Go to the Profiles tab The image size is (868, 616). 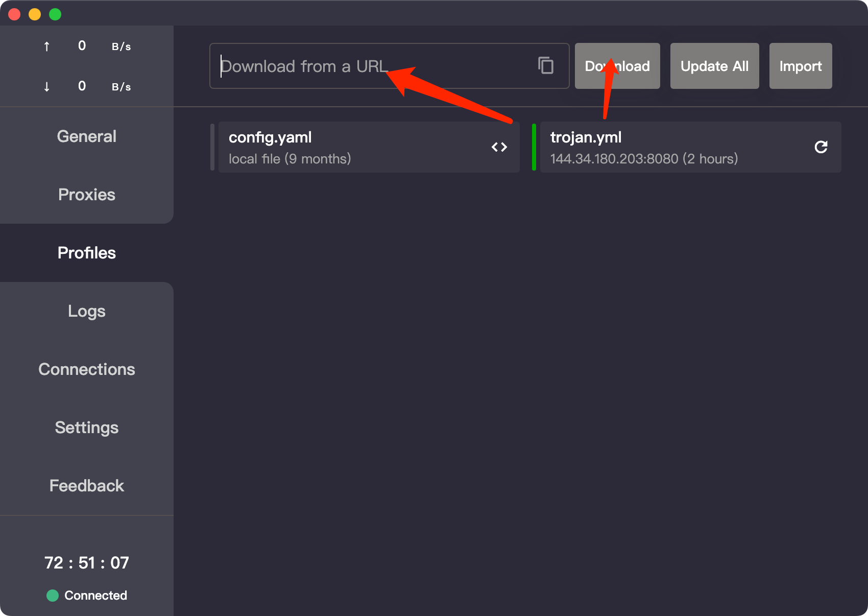87,253
